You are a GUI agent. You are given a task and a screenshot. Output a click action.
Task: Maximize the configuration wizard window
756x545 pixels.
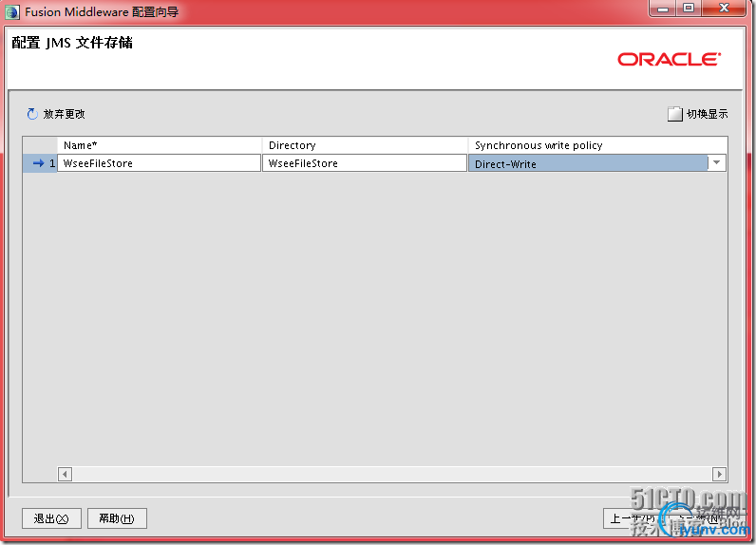(689, 9)
